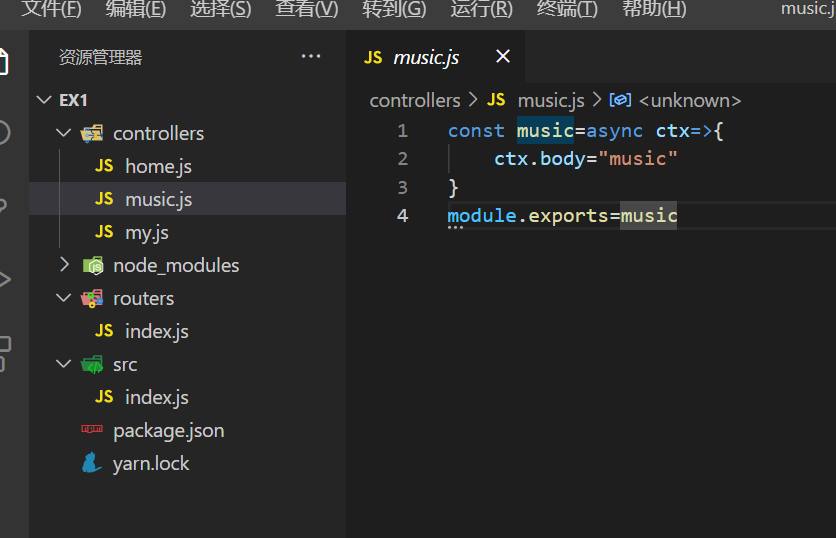Open package.json in the explorer
Image resolution: width=836 pixels, height=538 pixels.
click(x=188, y=430)
